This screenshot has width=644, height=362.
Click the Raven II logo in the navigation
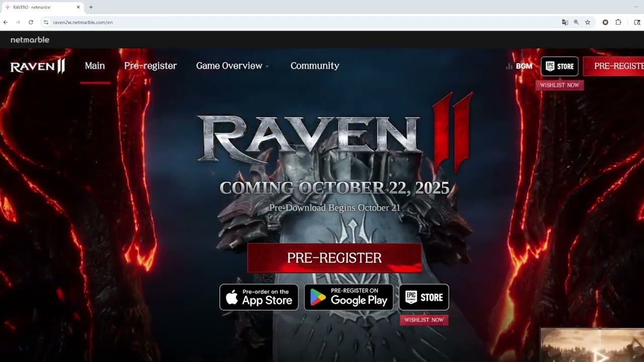pos(38,66)
